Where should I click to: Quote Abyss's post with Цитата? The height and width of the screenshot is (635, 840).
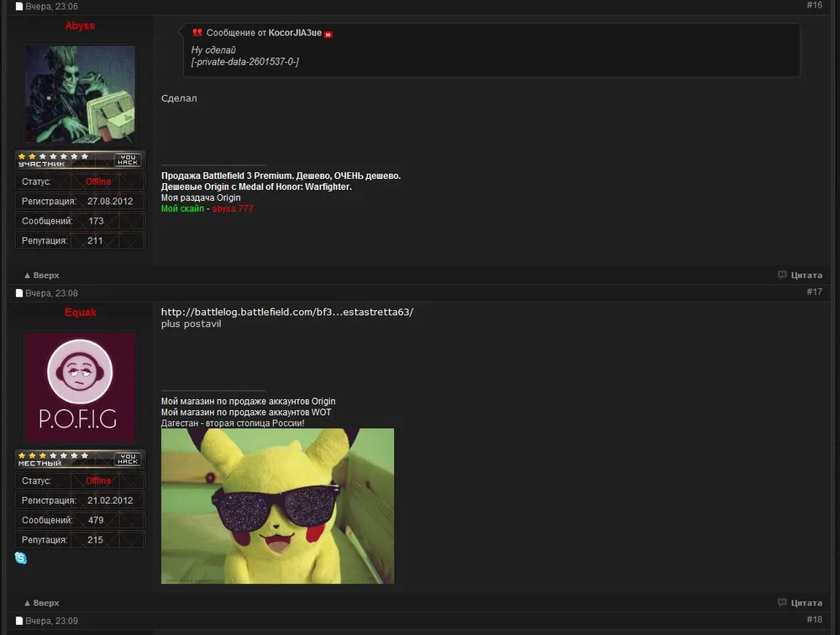coord(801,275)
